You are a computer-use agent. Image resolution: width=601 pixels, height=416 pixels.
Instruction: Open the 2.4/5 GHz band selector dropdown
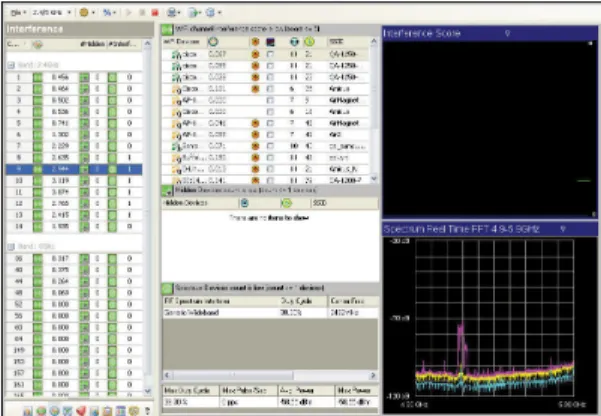(52, 13)
